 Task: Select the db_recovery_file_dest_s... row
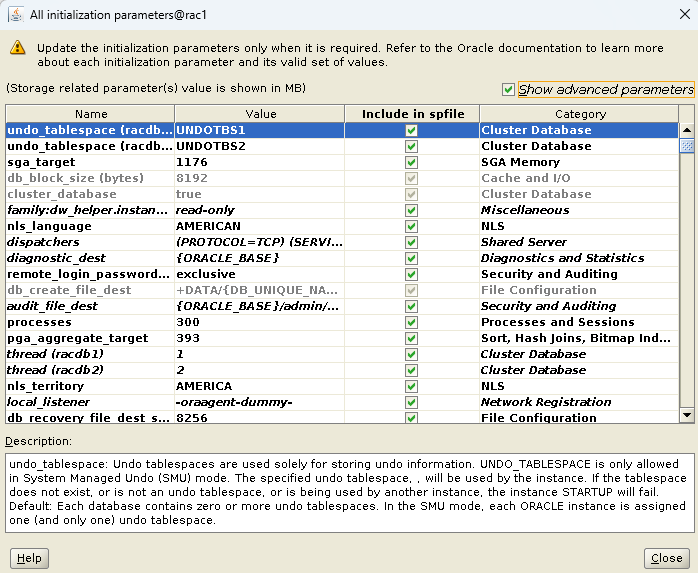[342, 417]
